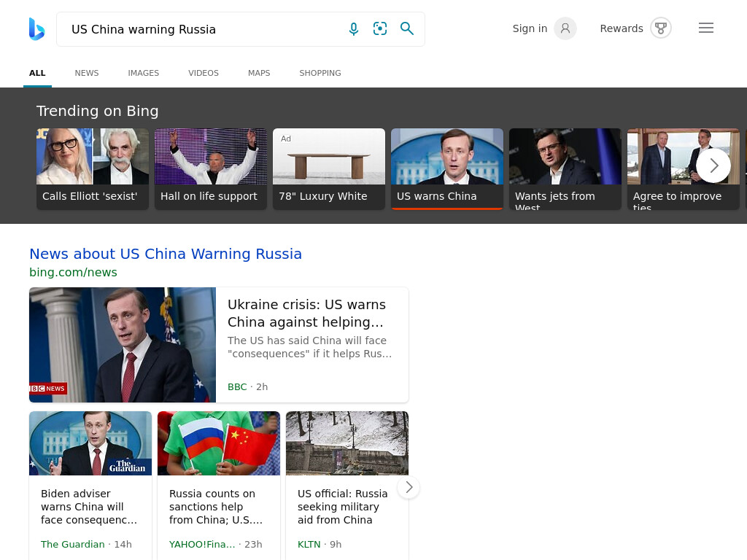The width and height of the screenshot is (747, 560).
Task: Open the snowy military scene image
Action: [347, 443]
